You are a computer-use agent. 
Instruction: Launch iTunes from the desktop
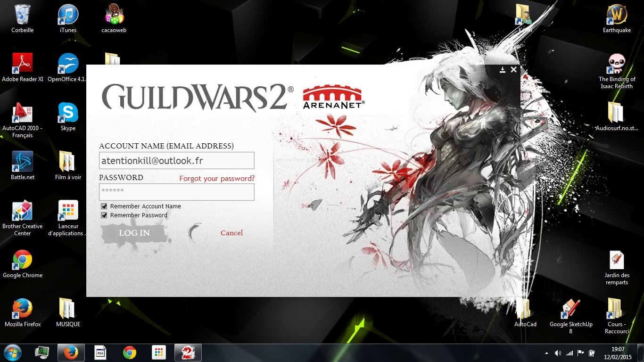[68, 19]
